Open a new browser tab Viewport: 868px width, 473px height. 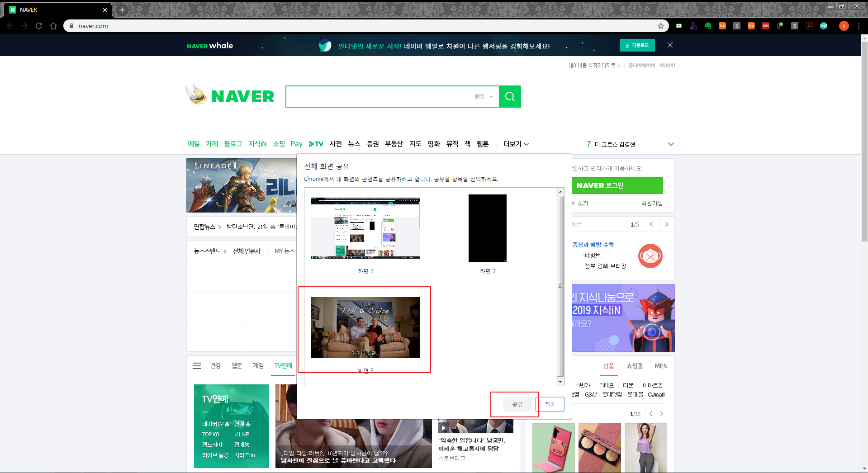pyautogui.click(x=122, y=9)
